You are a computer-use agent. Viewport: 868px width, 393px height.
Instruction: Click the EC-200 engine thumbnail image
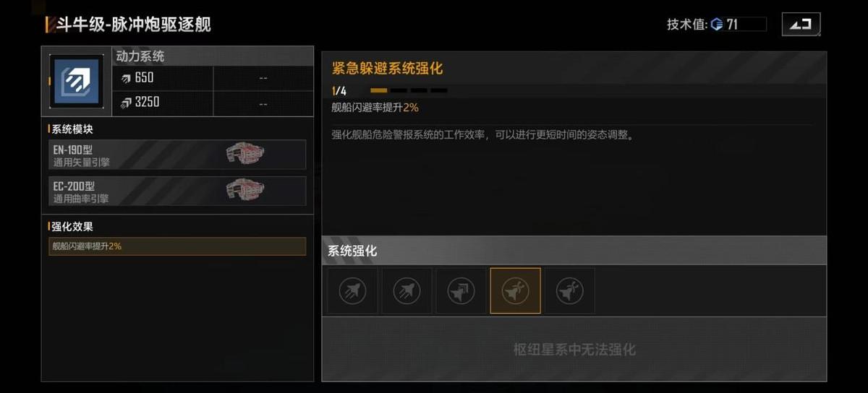tap(245, 191)
